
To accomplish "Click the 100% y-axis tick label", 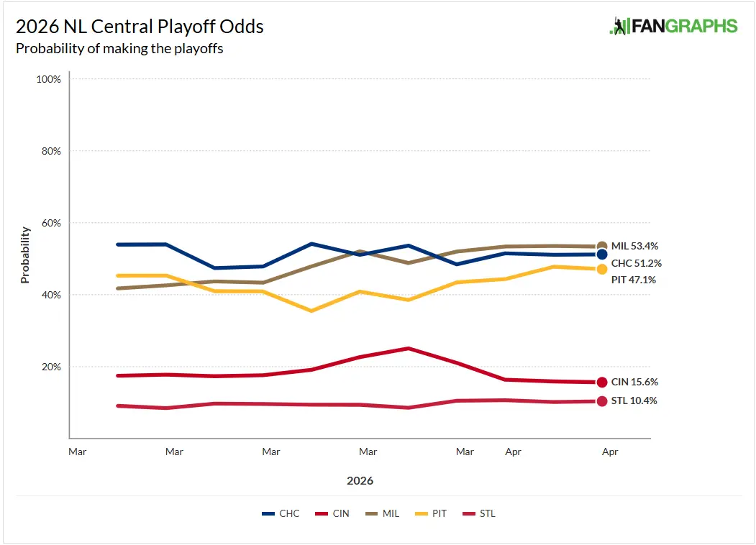I will click(48, 79).
